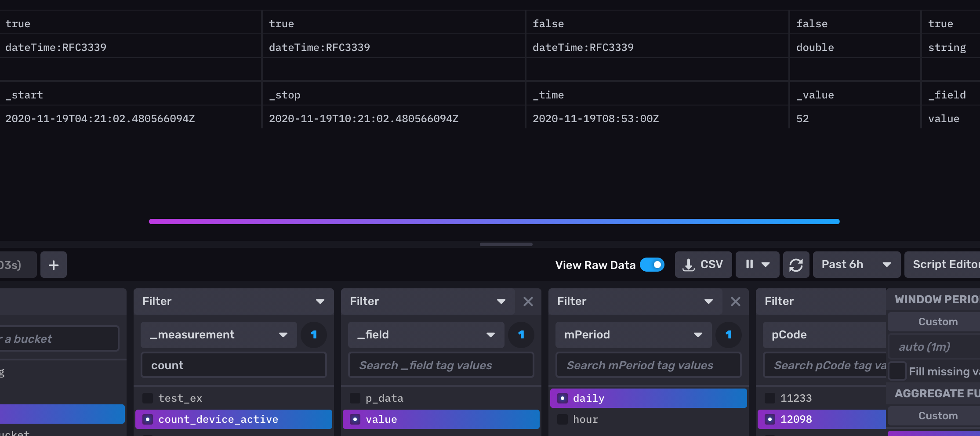The image size is (980, 436).
Task: Switch window period to Custom
Action: pyautogui.click(x=938, y=321)
